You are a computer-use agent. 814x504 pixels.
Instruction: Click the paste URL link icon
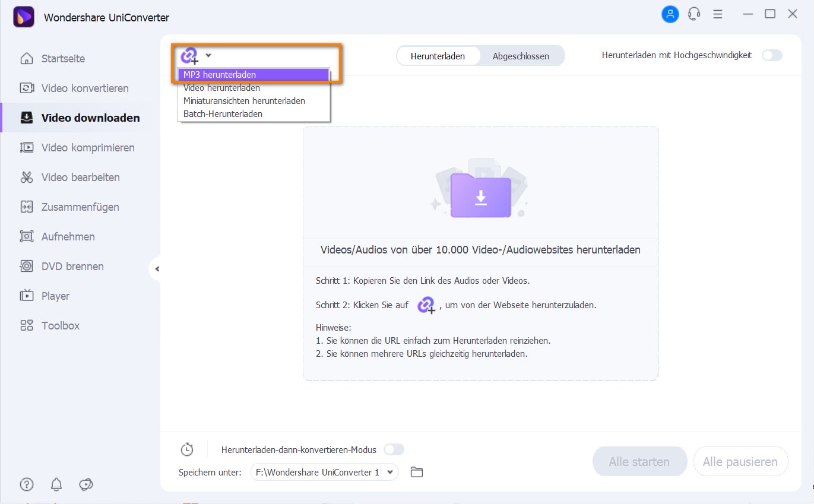pyautogui.click(x=189, y=56)
